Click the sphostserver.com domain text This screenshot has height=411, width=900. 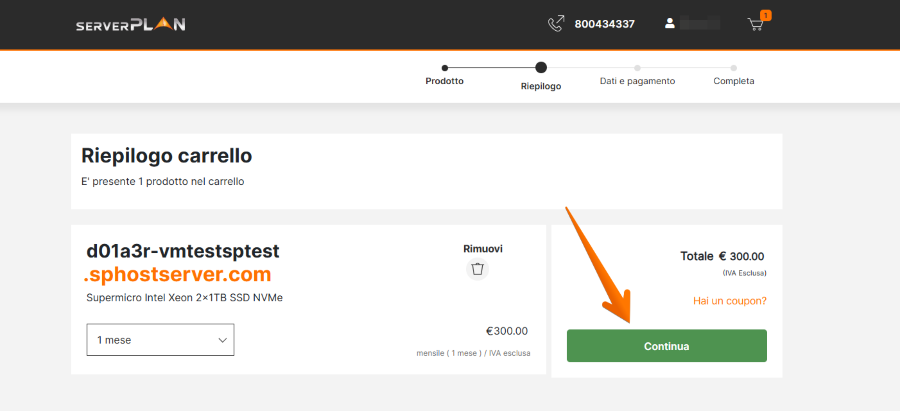(179, 274)
